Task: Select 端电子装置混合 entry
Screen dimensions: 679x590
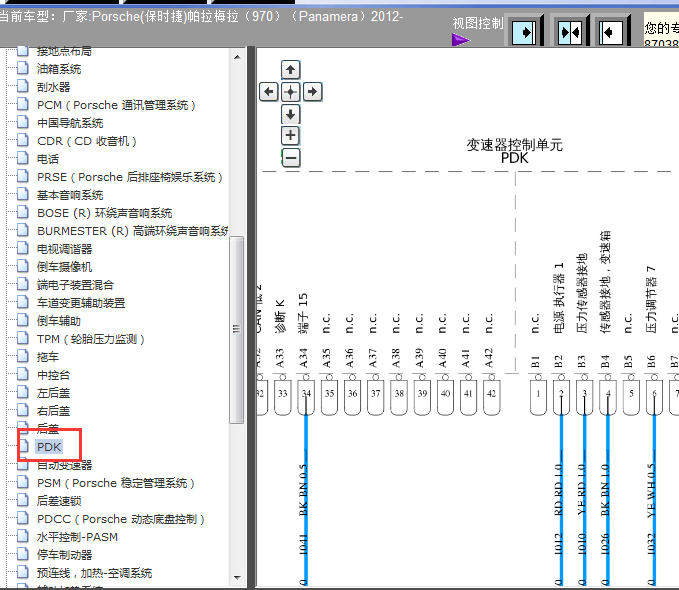Action: [75, 285]
